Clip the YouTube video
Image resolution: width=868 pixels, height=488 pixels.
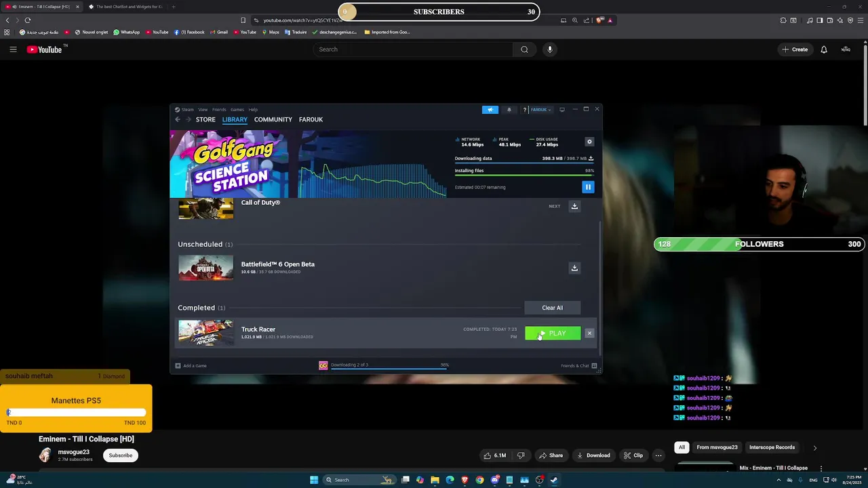pos(633,455)
